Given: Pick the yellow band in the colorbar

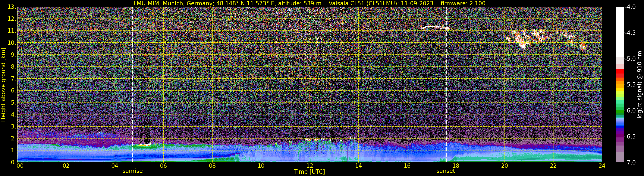Looking at the screenshot, I should point(620,89).
